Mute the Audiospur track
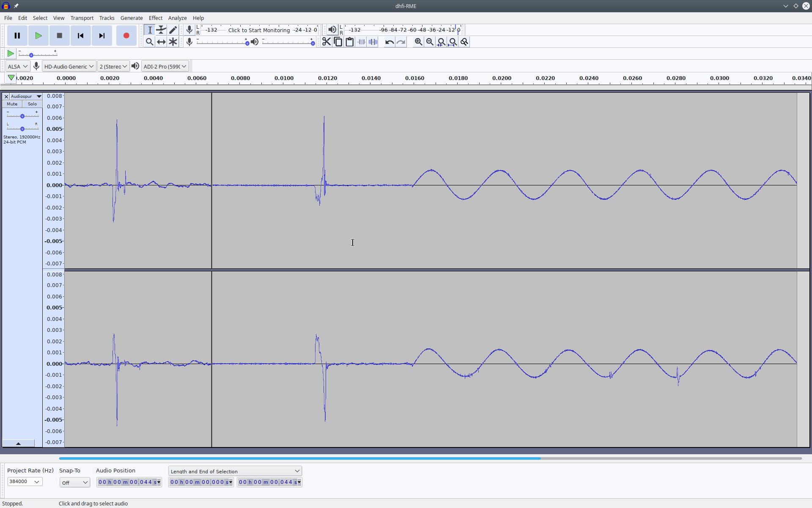 click(12, 104)
